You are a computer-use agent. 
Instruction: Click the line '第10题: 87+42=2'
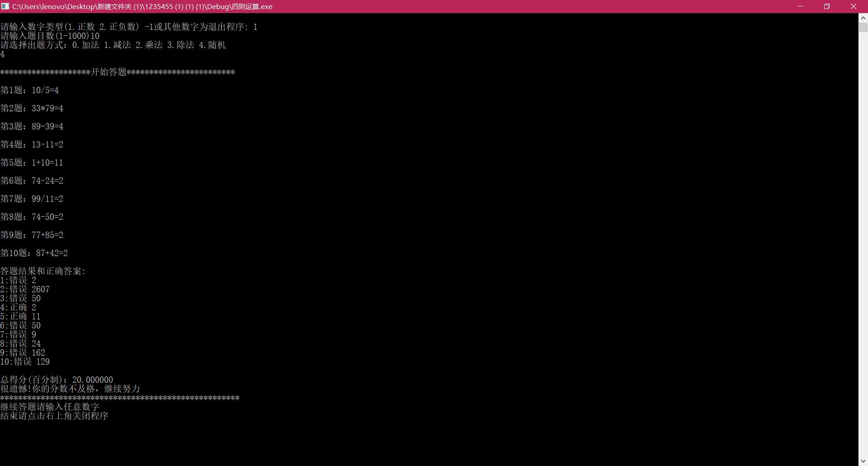pos(34,253)
